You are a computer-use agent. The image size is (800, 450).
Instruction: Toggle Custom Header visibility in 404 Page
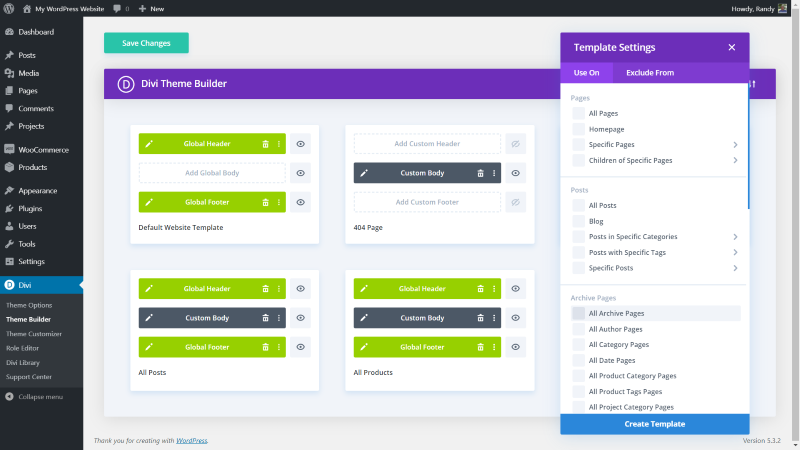(x=516, y=144)
